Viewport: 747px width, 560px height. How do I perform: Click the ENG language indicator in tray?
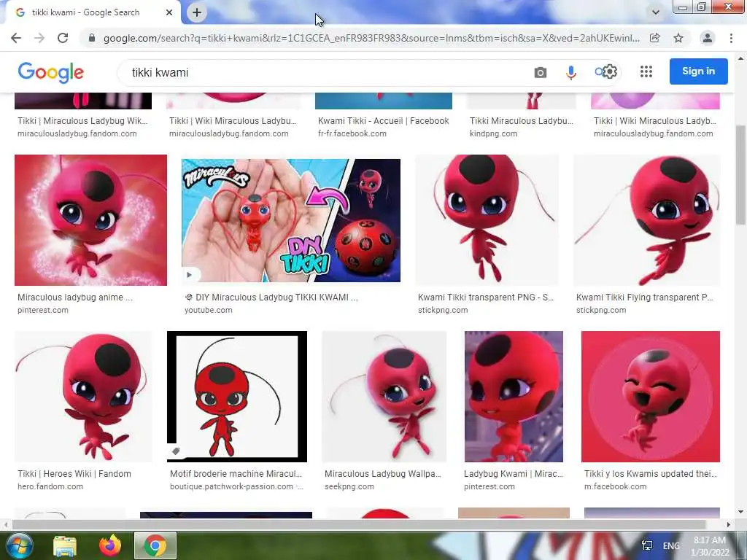pos(671,545)
